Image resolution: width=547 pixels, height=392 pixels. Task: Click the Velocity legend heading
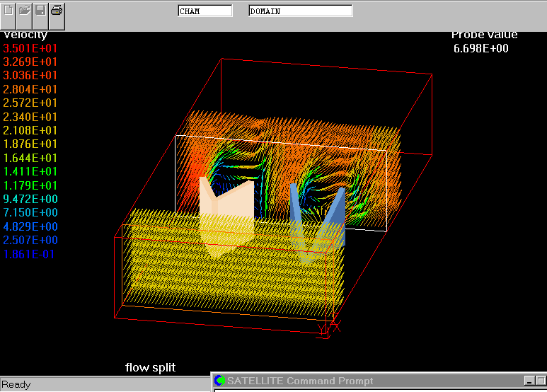(x=25, y=35)
